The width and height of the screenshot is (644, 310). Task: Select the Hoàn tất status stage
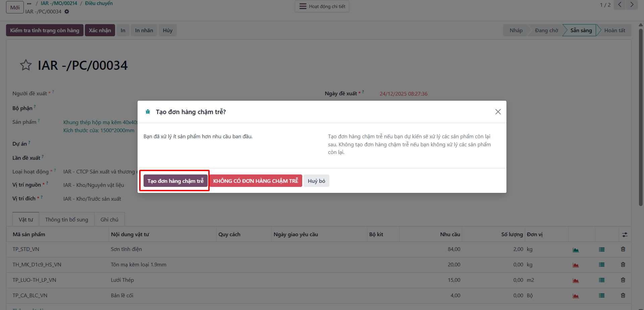point(614,30)
